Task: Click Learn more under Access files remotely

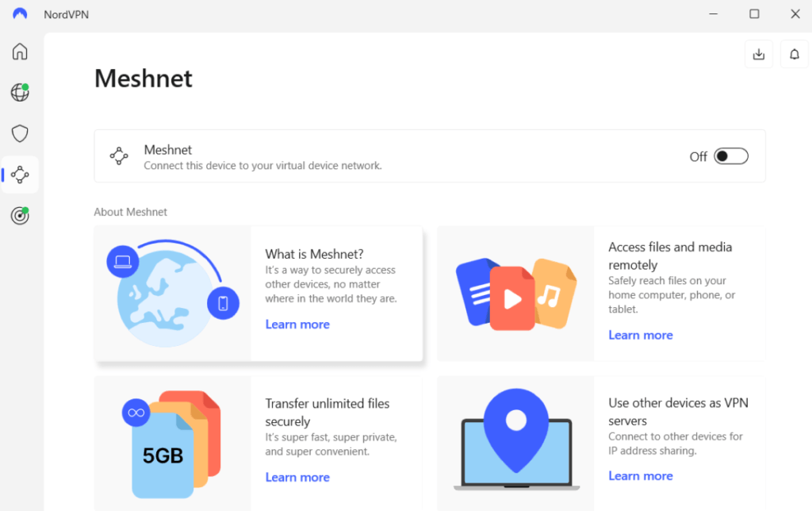Action: (x=640, y=336)
